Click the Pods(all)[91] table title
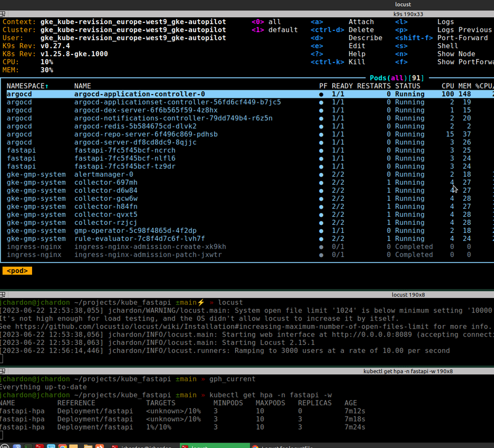 (397, 78)
